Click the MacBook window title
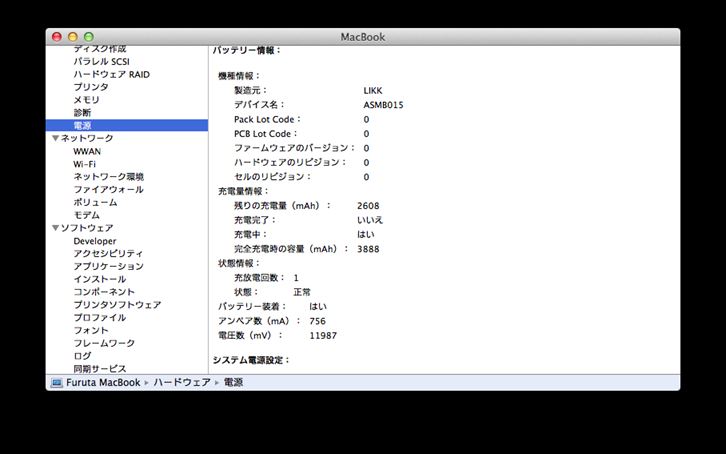The image size is (726, 454). coord(363,37)
